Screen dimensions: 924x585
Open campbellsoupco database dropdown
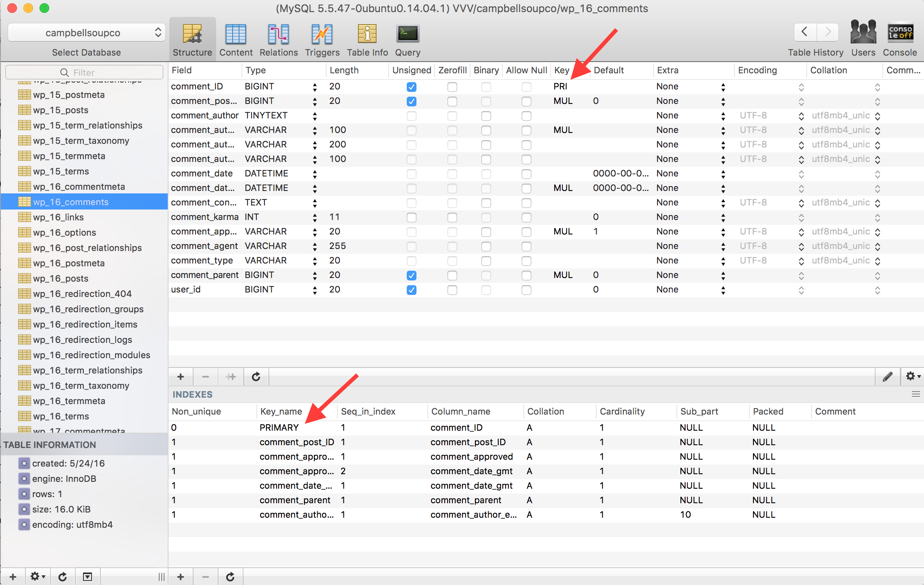[x=86, y=33]
